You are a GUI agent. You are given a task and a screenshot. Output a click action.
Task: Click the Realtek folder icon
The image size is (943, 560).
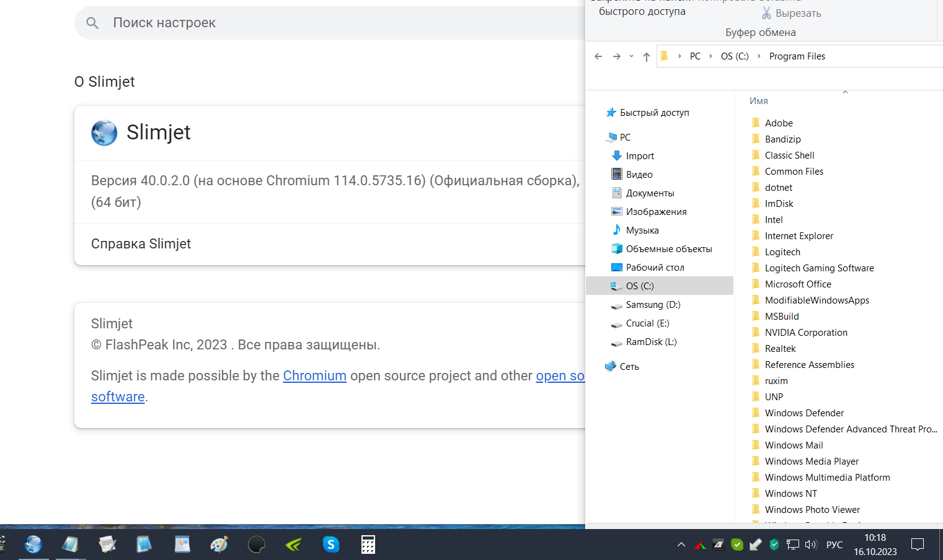(756, 348)
